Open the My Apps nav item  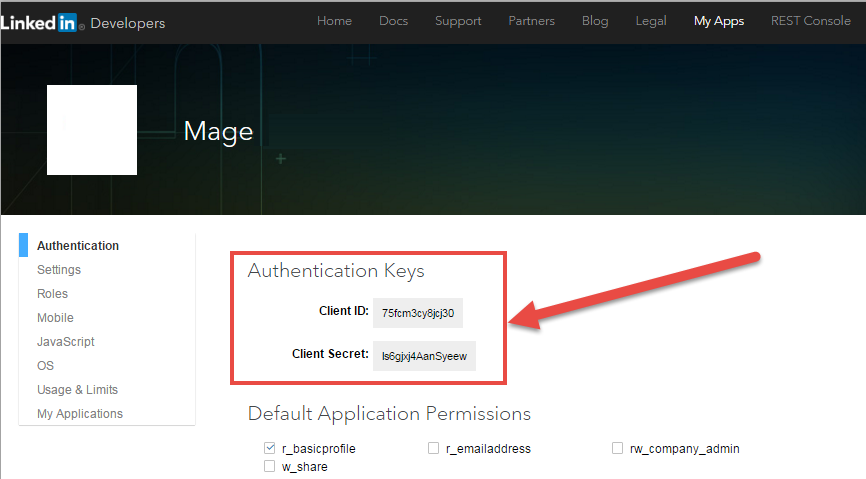tap(718, 21)
